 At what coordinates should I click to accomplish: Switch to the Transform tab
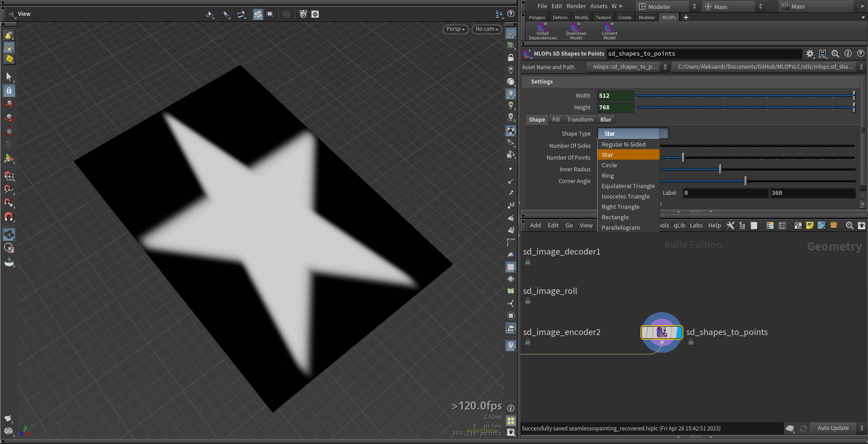coord(580,120)
